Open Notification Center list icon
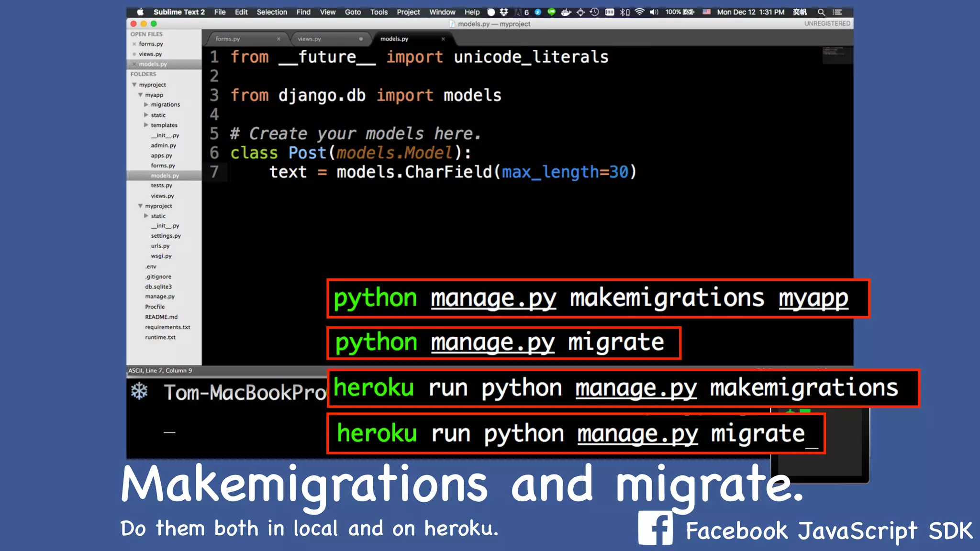This screenshot has width=980, height=551. tap(837, 12)
